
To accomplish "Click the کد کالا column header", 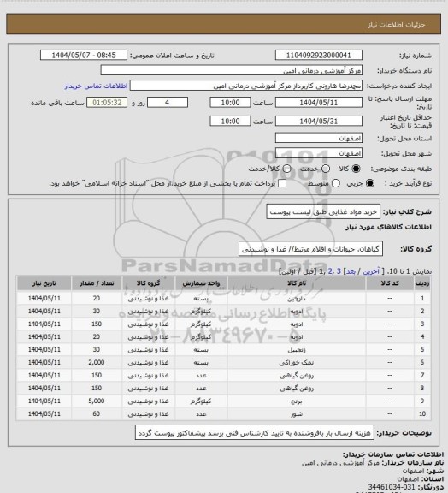I will pos(390,283).
